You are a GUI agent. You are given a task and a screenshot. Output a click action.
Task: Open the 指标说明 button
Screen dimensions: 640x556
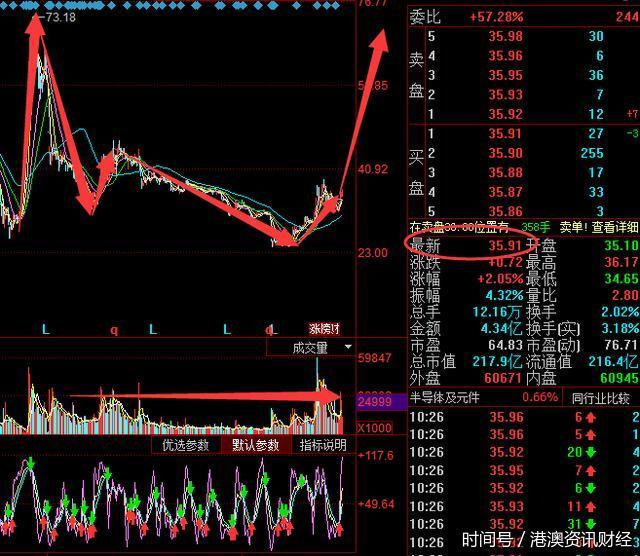tap(323, 445)
